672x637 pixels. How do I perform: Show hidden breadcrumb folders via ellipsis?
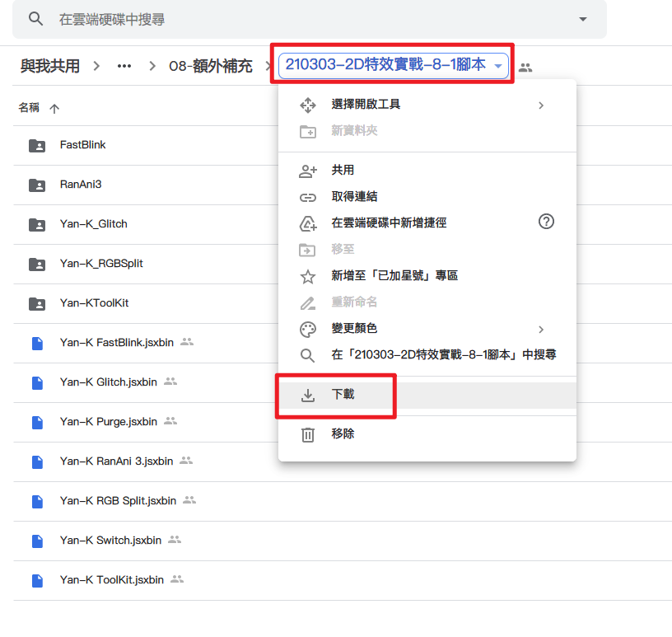coord(124,67)
